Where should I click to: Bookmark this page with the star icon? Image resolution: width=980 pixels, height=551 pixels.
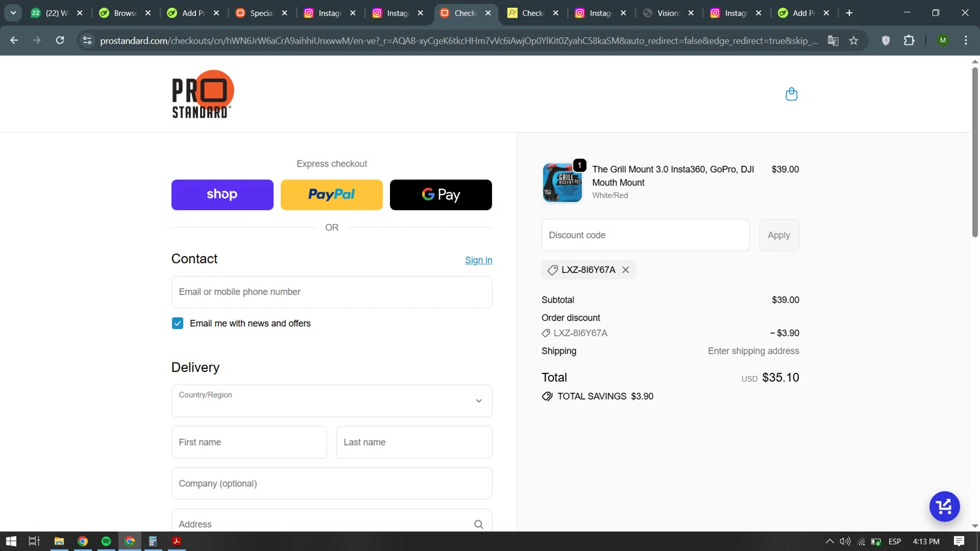(x=853, y=40)
